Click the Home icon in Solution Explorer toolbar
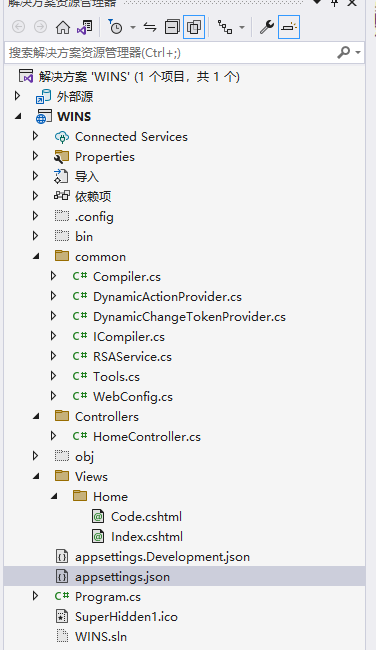Viewport: 376px width, 650px height. click(x=63, y=27)
